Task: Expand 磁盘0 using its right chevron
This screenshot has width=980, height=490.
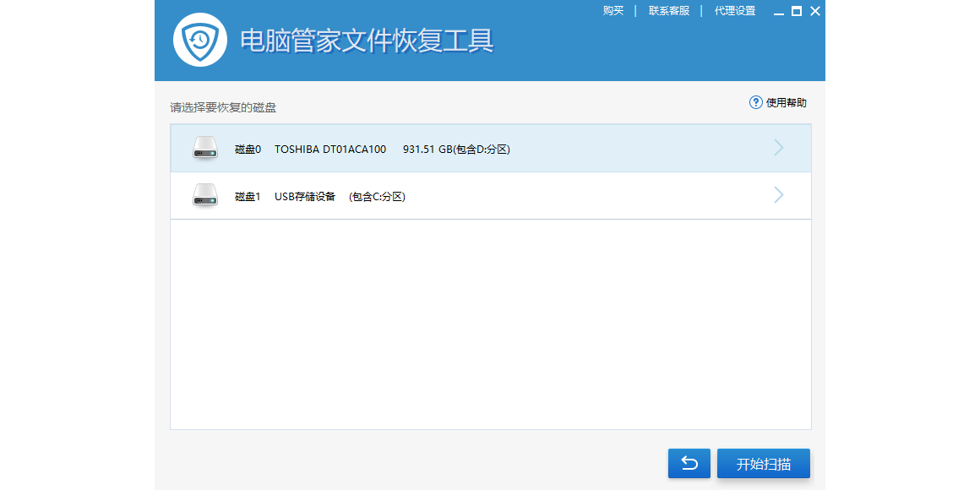Action: (778, 149)
